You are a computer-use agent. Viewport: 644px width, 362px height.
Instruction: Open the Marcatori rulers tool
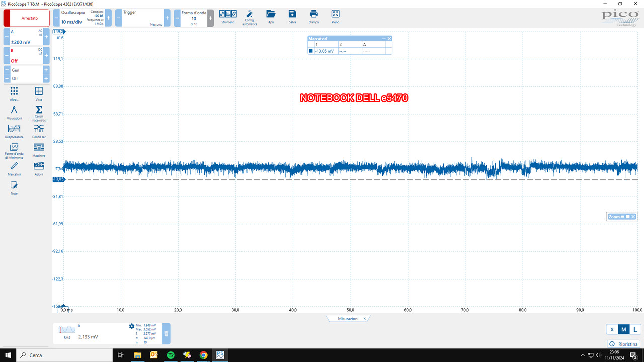[x=14, y=168]
